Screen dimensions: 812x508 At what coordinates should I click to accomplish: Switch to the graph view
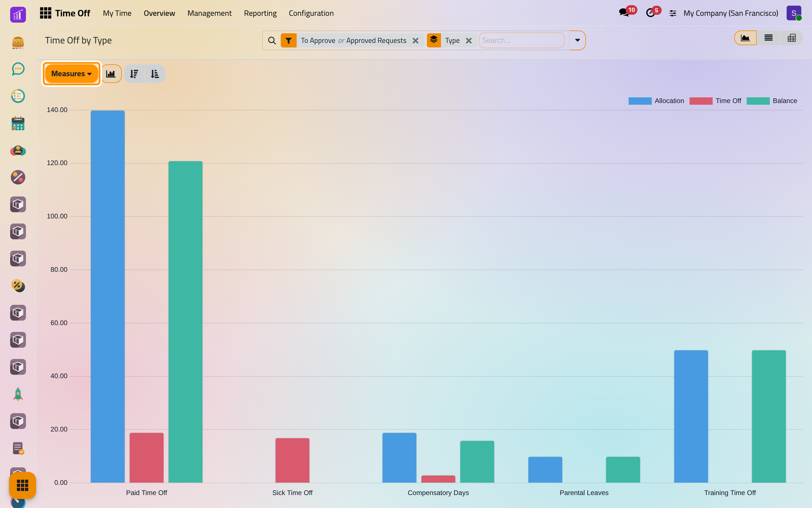745,38
